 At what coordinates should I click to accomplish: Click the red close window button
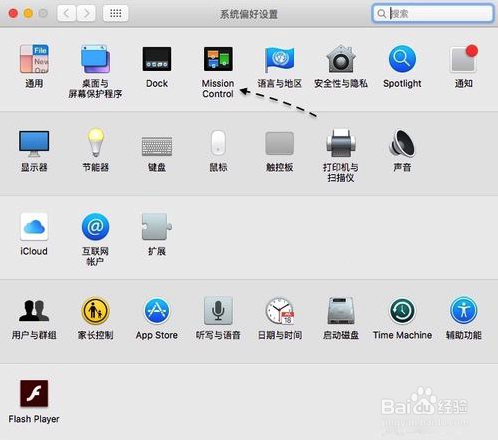pyautogui.click(x=13, y=14)
